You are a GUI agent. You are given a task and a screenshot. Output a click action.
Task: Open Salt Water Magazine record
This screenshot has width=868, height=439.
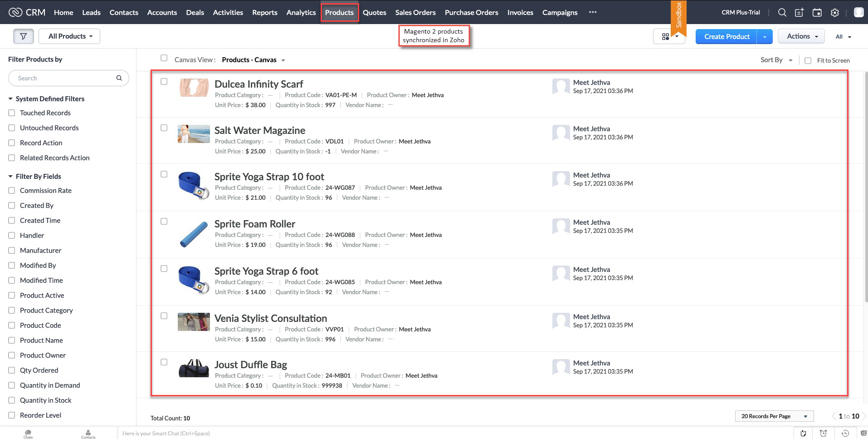pos(260,130)
